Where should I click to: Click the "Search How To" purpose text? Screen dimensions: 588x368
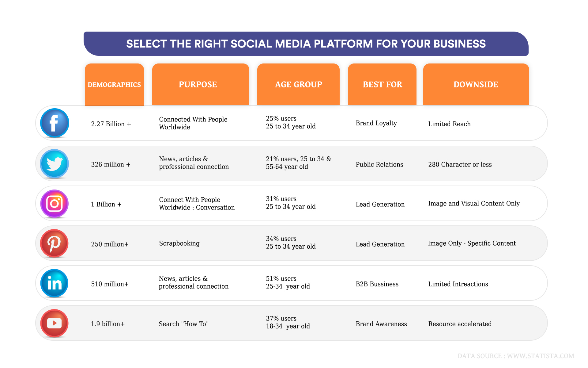pos(183,324)
